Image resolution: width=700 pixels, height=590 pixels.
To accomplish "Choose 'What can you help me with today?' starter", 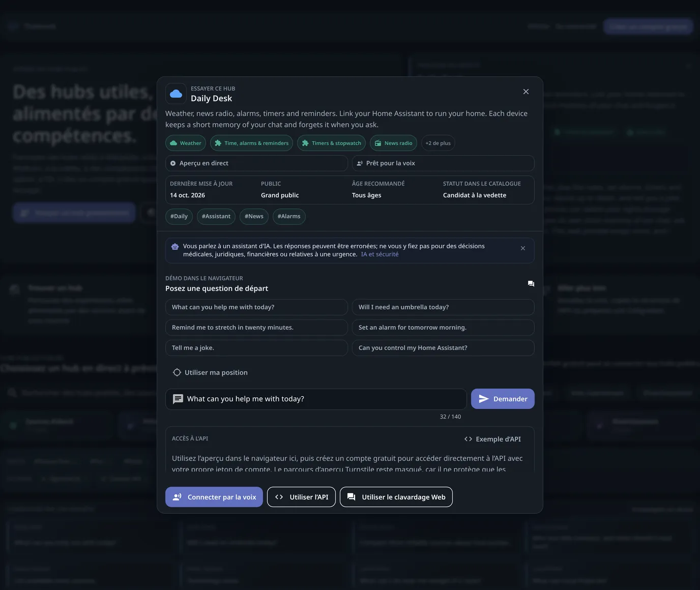I will click(x=256, y=307).
